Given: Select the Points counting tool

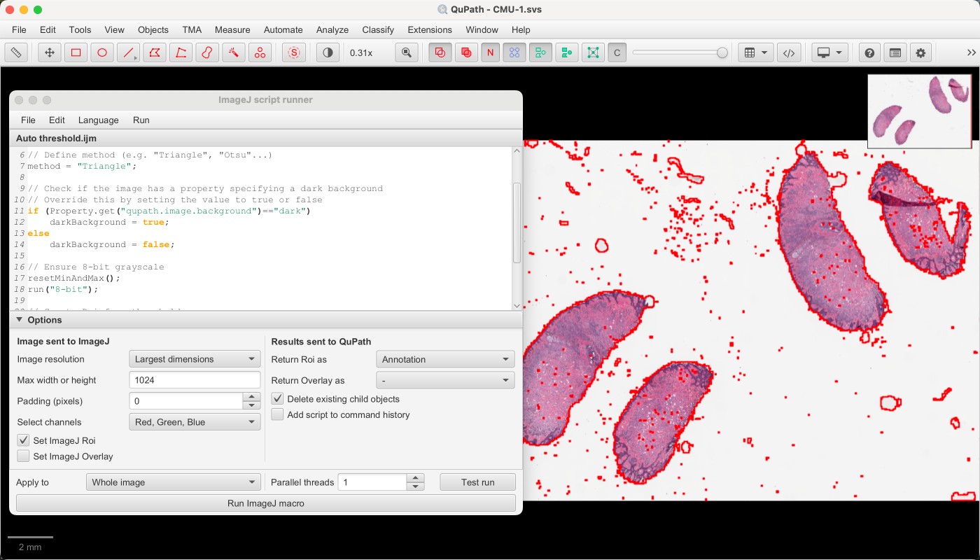Looking at the screenshot, I should point(260,52).
